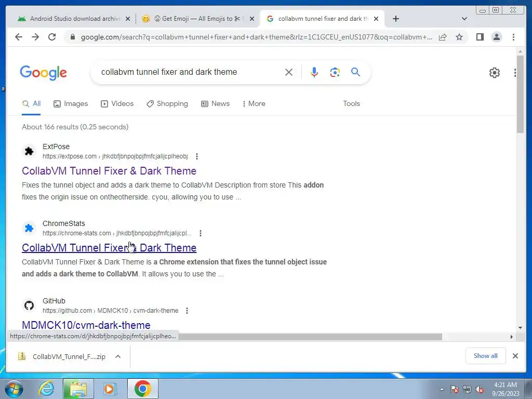Click the scroll down arrow
The image size is (532, 399).
(x=520, y=328)
